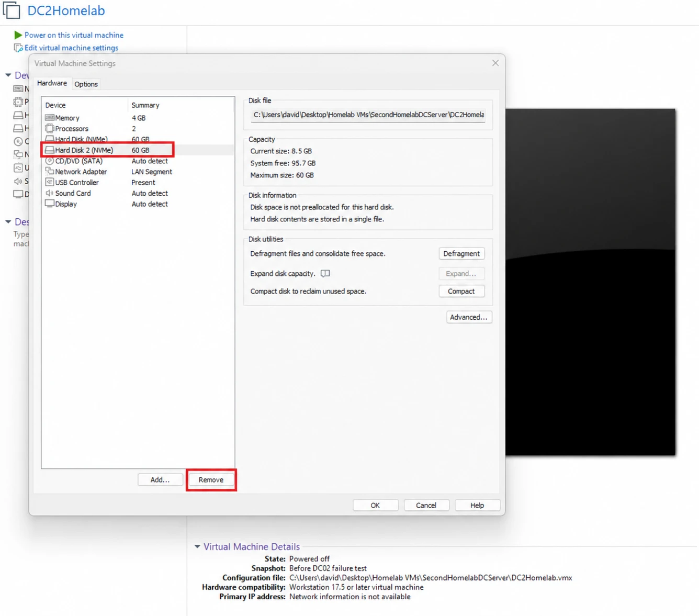Select the USB Controller row

(x=138, y=182)
